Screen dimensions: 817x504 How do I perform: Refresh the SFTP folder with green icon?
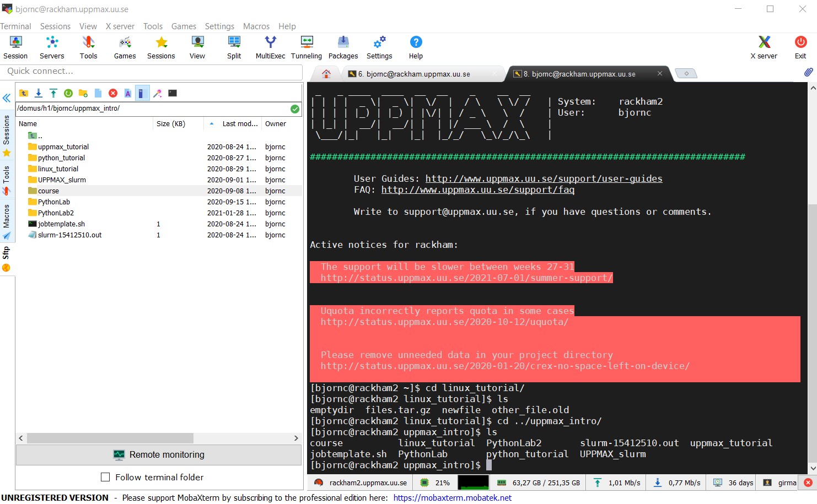coord(68,93)
